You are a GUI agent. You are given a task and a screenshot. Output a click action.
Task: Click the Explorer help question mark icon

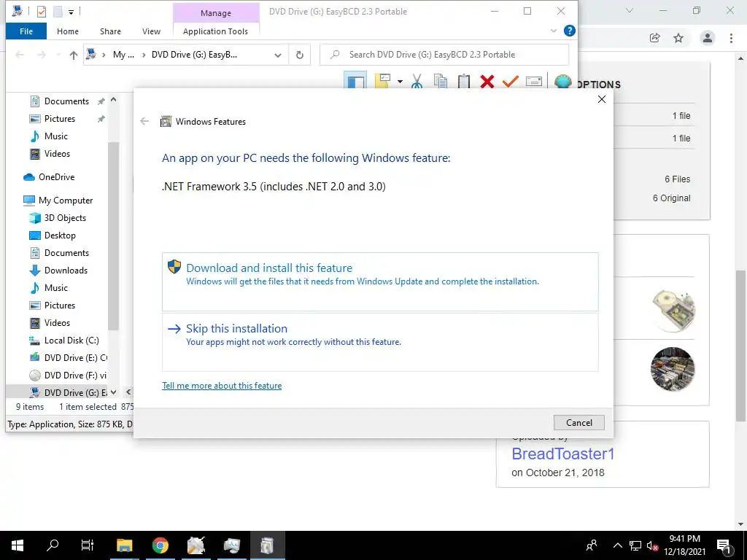[x=569, y=31]
